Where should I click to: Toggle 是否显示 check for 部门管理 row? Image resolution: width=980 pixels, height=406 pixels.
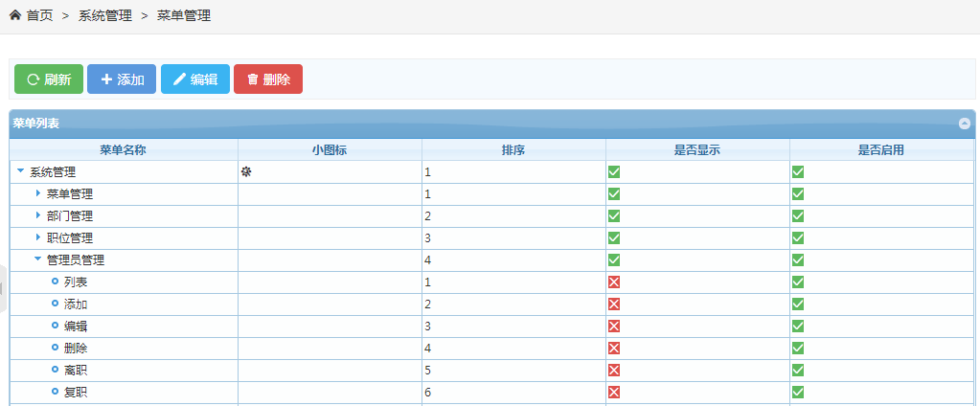click(614, 216)
